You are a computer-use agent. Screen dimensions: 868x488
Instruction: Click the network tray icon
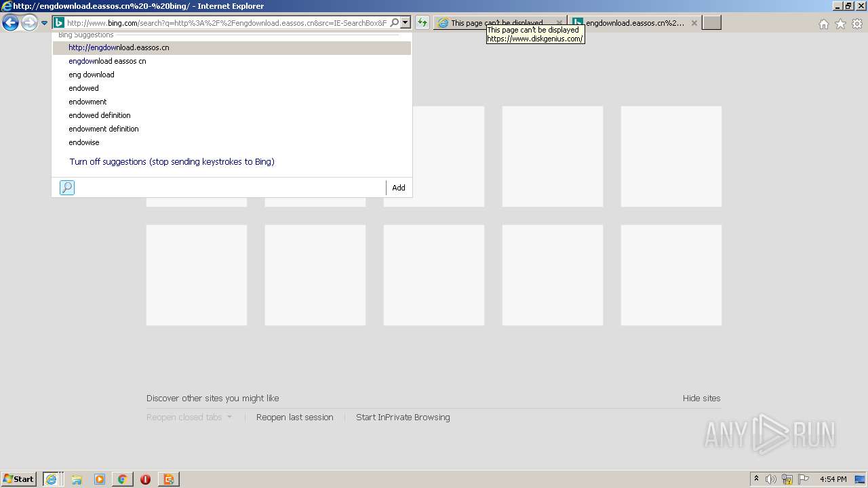click(x=787, y=479)
